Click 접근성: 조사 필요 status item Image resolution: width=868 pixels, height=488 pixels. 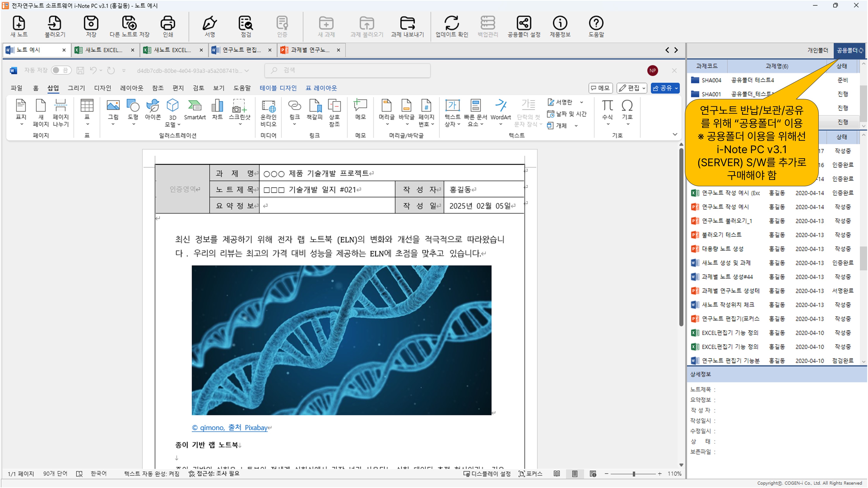[214, 474]
